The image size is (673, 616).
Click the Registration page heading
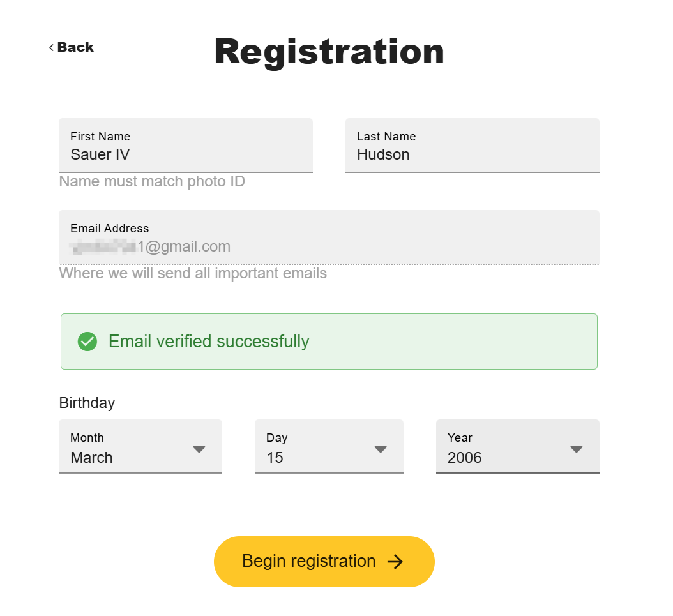point(329,51)
